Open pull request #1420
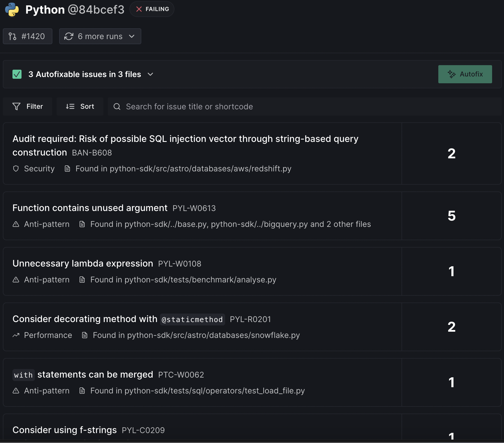This screenshot has height=443, width=504. pos(27,36)
